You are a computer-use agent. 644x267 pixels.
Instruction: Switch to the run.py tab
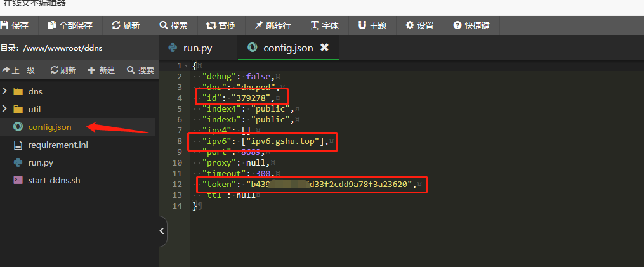[191, 48]
